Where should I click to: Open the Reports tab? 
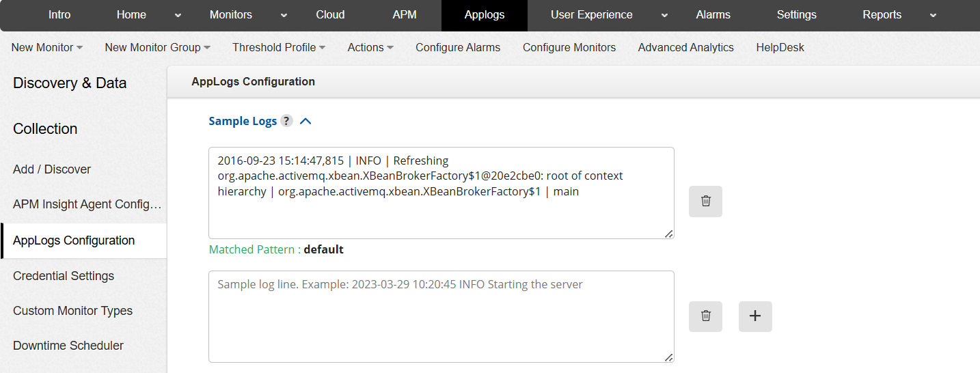pyautogui.click(x=882, y=15)
